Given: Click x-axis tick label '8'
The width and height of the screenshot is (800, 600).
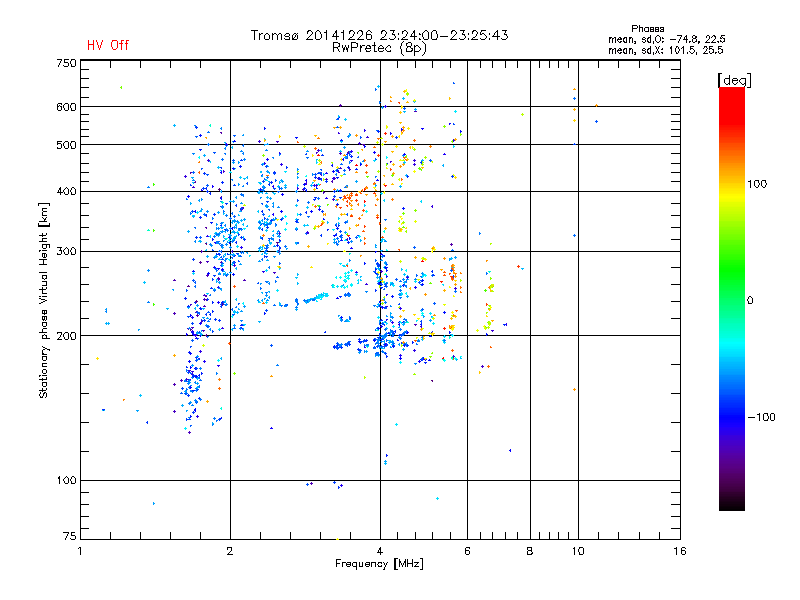Looking at the screenshot, I should pyautogui.click(x=530, y=551).
